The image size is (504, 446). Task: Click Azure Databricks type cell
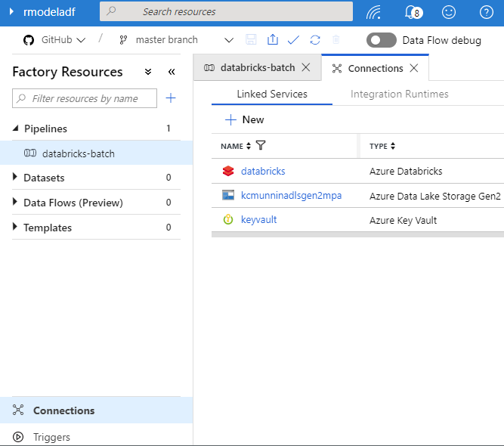point(406,171)
